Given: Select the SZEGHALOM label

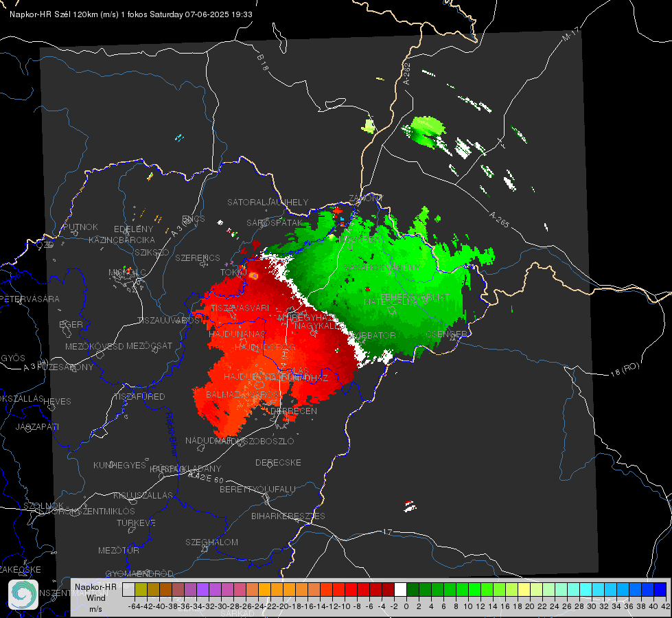Looking at the screenshot, I should [211, 542].
